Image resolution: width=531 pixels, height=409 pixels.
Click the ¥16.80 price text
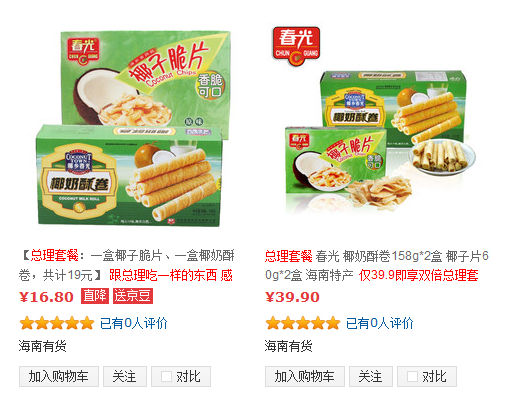pos(46,297)
